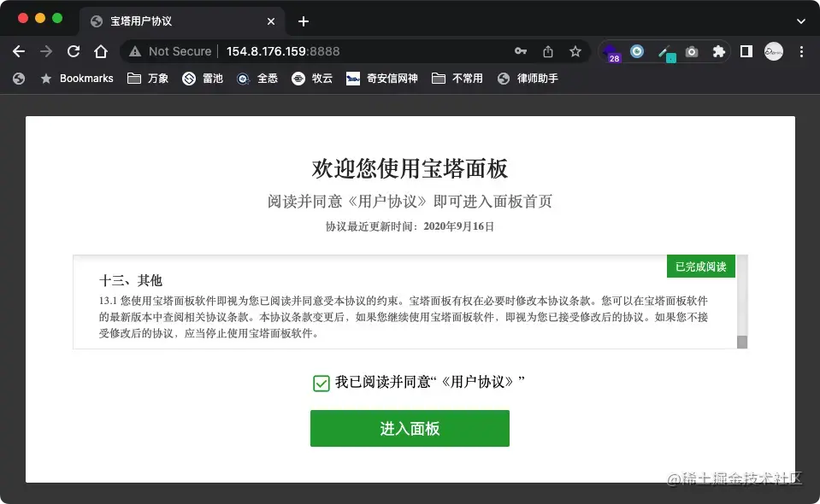Open saved passwords key icon
Image resolution: width=820 pixels, height=504 pixels.
[521, 51]
